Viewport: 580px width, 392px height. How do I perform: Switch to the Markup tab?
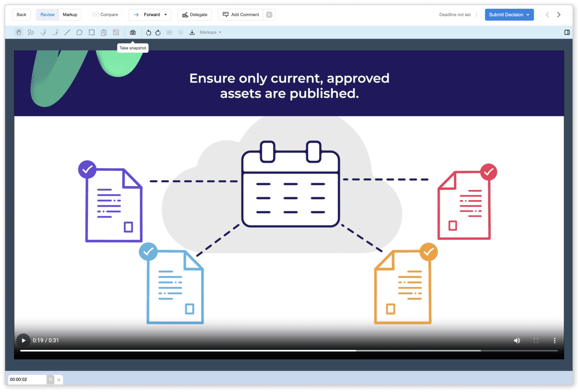pos(70,14)
